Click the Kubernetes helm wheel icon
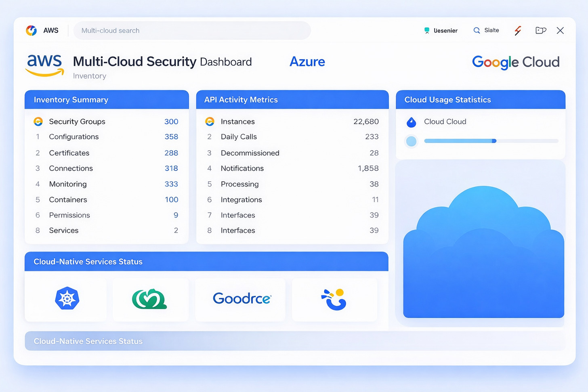 point(67,299)
